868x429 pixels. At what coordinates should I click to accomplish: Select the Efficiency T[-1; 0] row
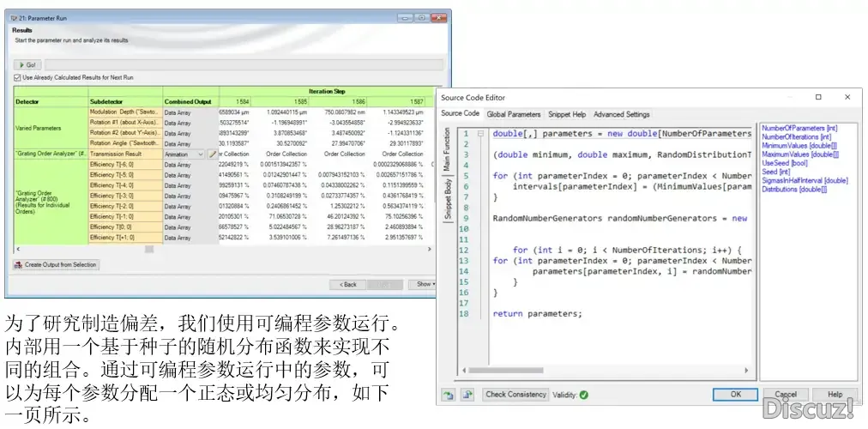coord(125,217)
